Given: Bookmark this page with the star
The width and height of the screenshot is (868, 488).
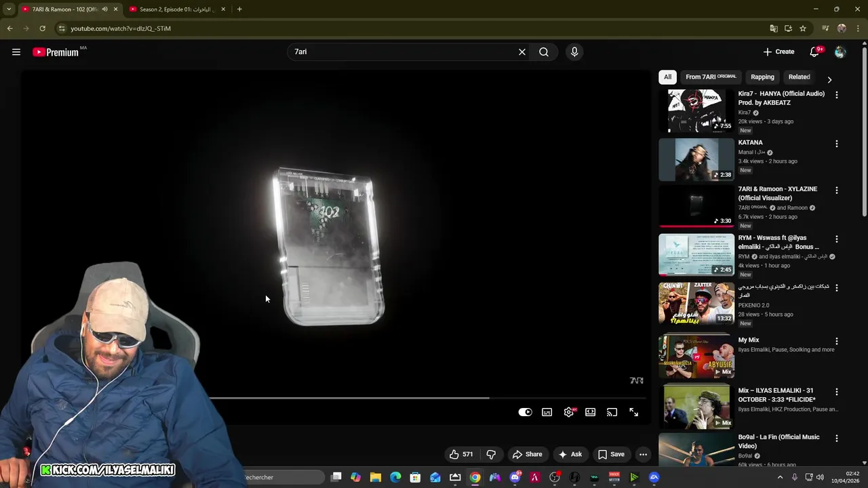Looking at the screenshot, I should (803, 28).
